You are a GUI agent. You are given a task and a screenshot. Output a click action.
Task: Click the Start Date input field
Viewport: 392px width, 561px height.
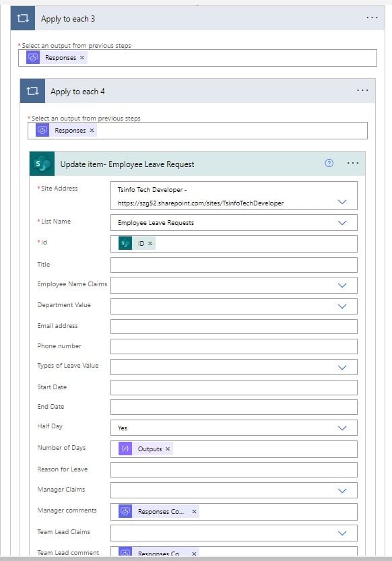tap(234, 388)
